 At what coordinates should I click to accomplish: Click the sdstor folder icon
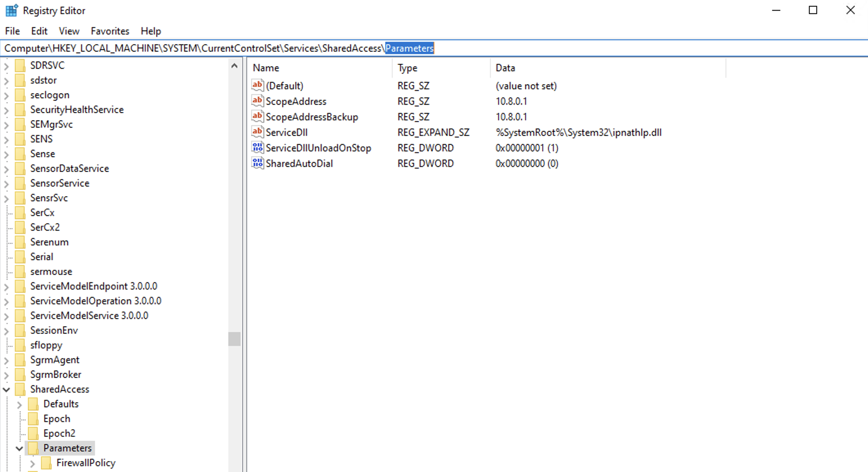pos(20,80)
